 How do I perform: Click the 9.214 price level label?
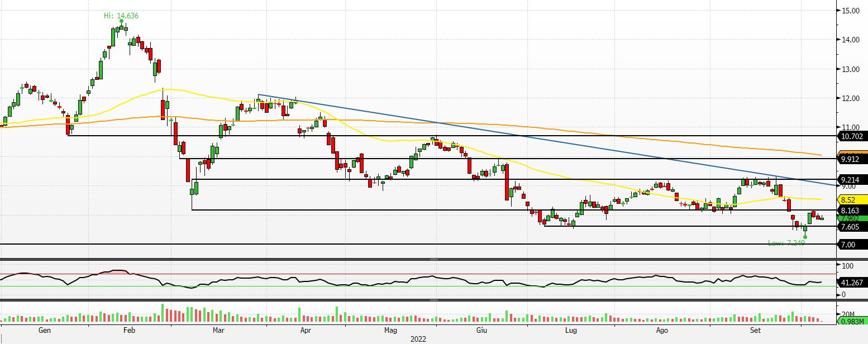(x=852, y=180)
